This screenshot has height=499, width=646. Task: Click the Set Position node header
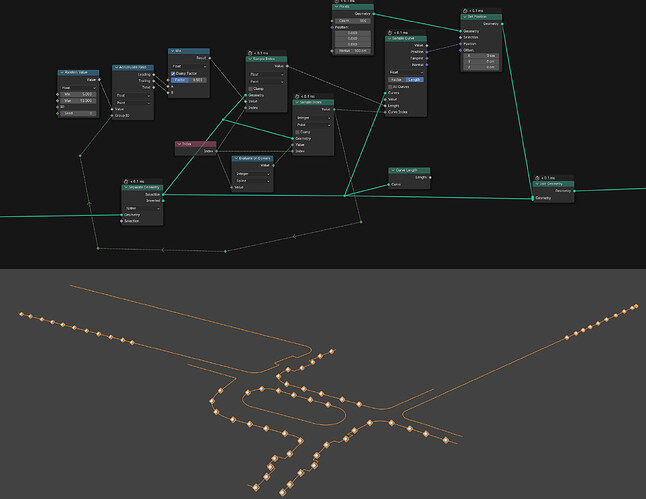click(x=481, y=17)
